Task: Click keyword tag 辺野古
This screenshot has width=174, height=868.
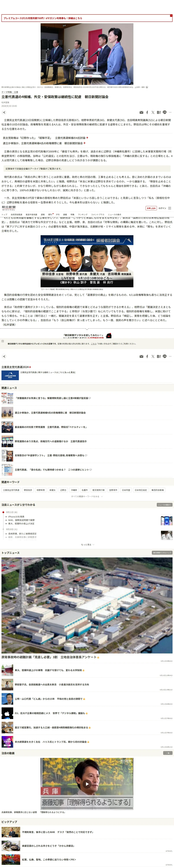Action: click(63, 490)
